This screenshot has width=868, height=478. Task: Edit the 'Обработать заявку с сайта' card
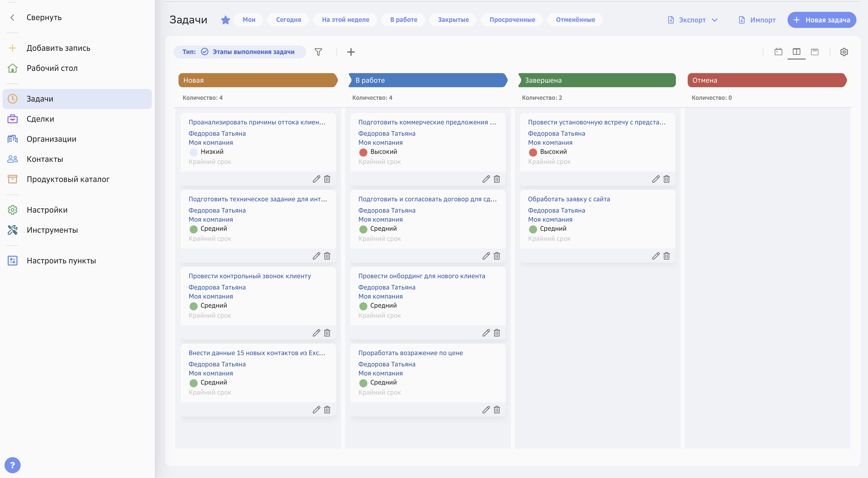[x=655, y=256]
